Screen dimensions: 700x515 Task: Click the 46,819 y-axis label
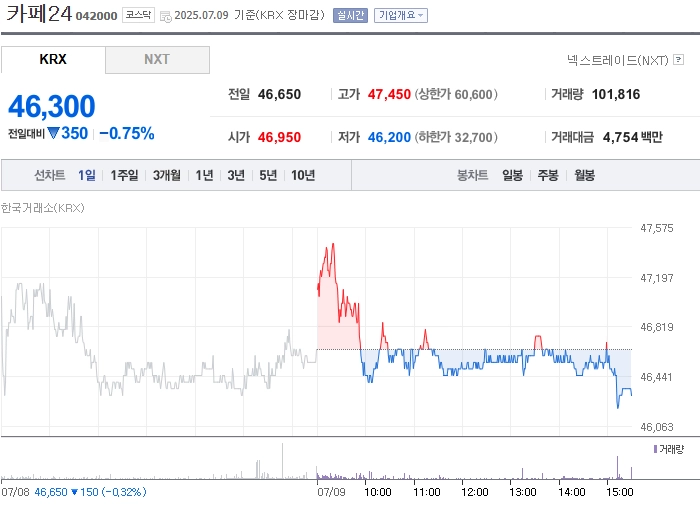(657, 327)
